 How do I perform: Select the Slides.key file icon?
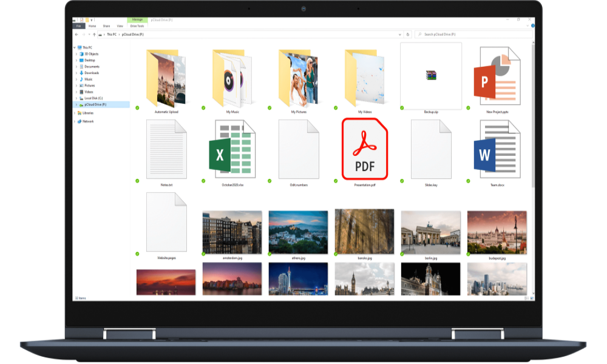coord(431,149)
